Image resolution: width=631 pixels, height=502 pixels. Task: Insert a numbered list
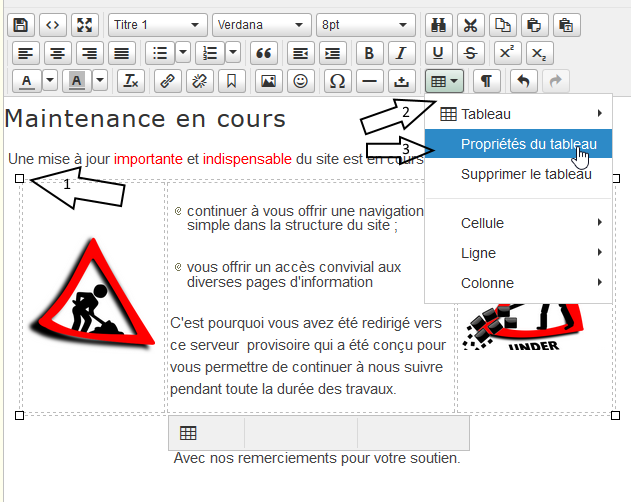tap(210, 53)
